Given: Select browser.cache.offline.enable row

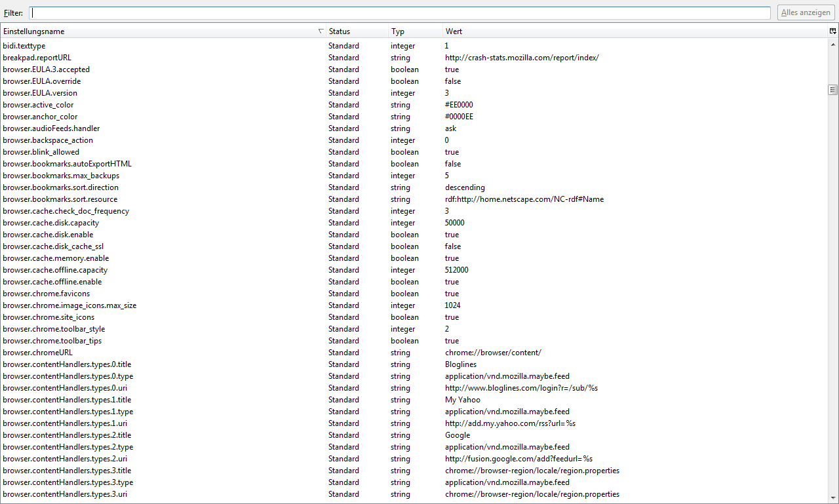Looking at the screenshot, I should point(414,282).
